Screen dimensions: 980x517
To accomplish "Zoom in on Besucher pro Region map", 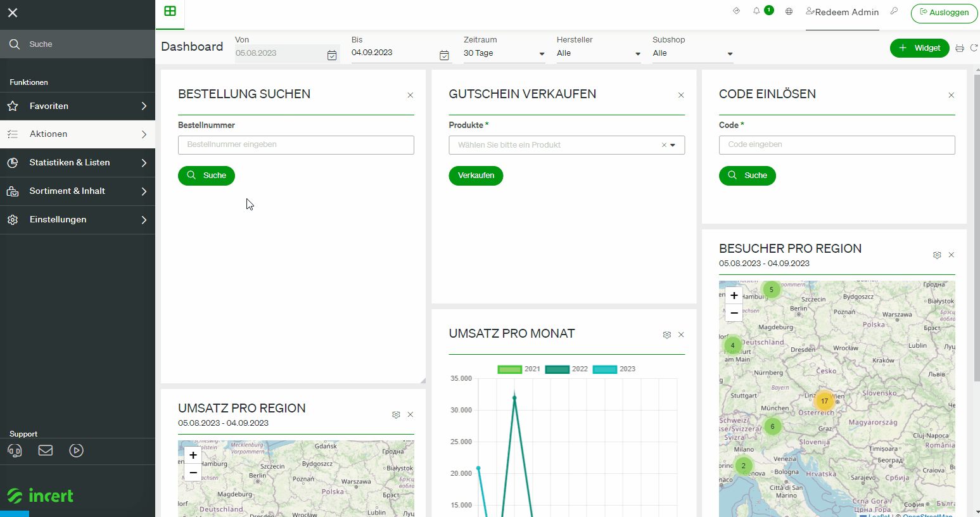I will pos(734,295).
